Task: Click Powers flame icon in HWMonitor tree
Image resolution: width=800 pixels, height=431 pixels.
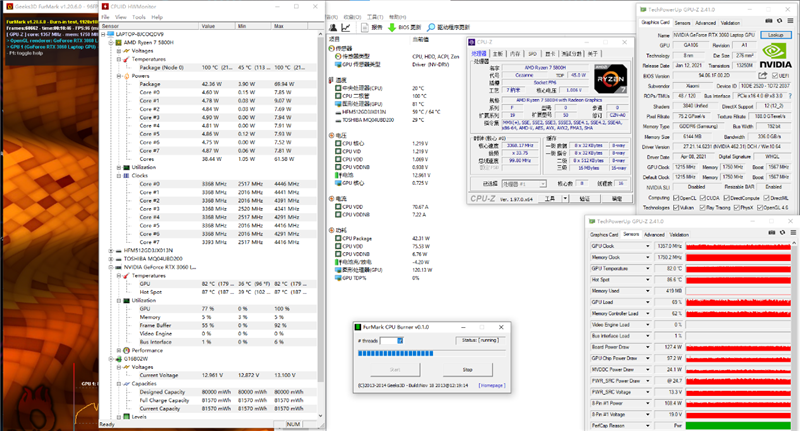Action: point(127,76)
